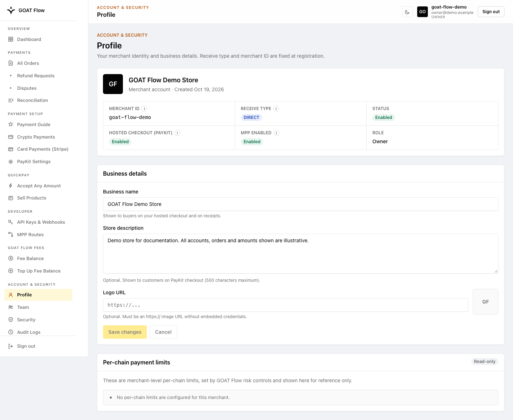Image resolution: width=513 pixels, height=420 pixels.
Task: Open Refund Requests page
Action: pos(38,76)
